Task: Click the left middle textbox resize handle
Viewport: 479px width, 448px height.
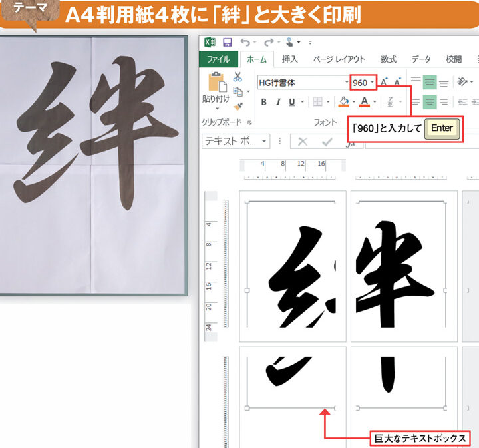Action: click(247, 290)
